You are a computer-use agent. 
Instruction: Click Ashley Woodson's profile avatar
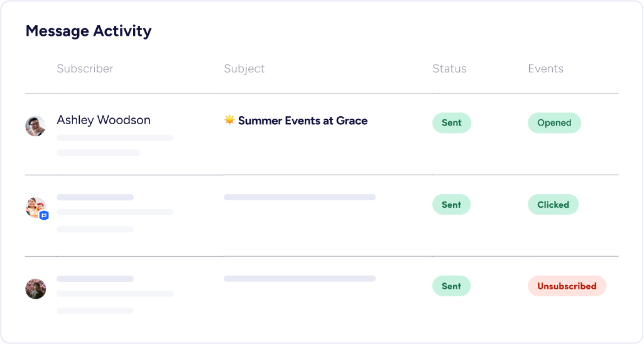point(35,126)
